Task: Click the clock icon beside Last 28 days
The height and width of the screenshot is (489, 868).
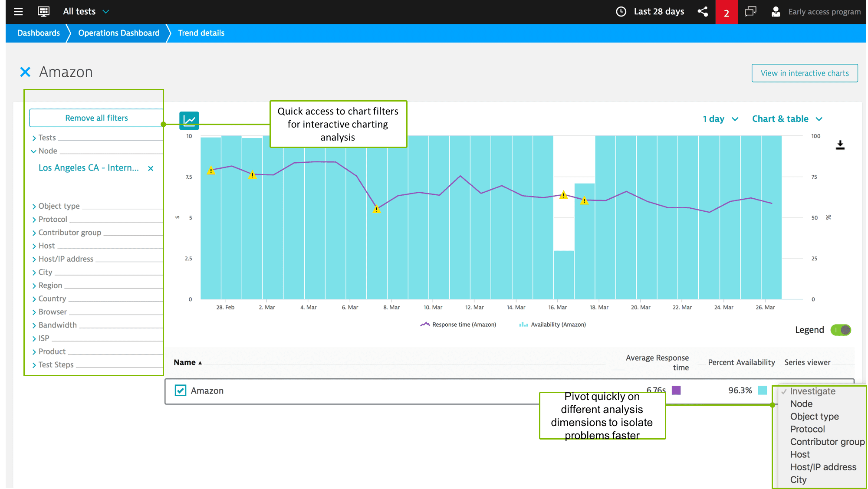Action: coord(621,12)
